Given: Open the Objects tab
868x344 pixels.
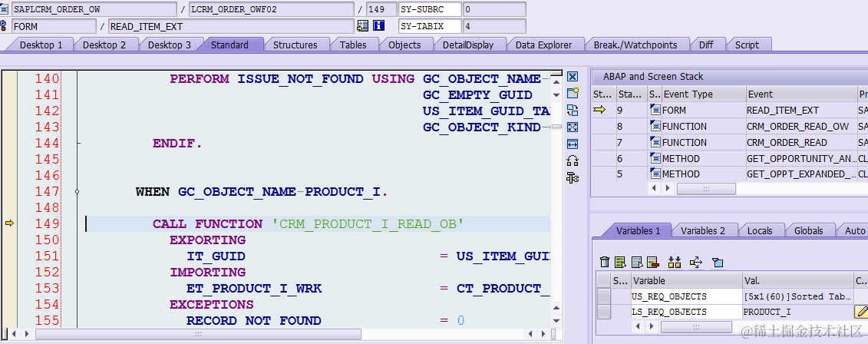Looking at the screenshot, I should pos(404,45).
